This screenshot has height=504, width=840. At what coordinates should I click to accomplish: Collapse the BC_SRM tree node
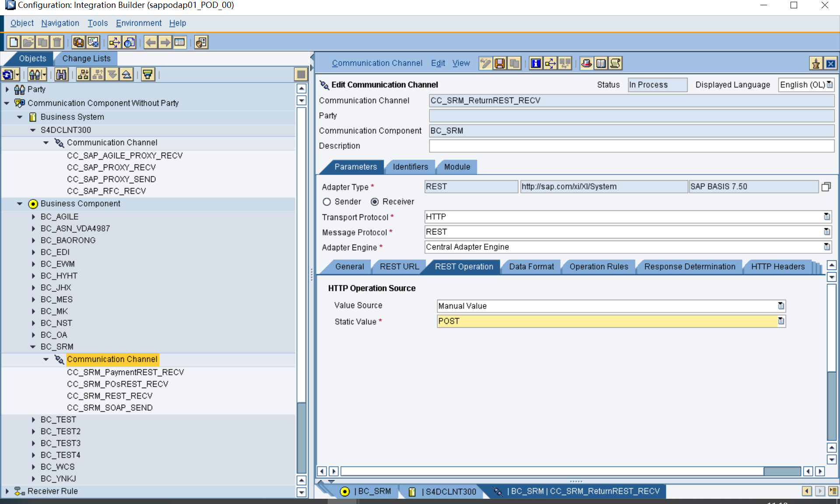tap(33, 346)
